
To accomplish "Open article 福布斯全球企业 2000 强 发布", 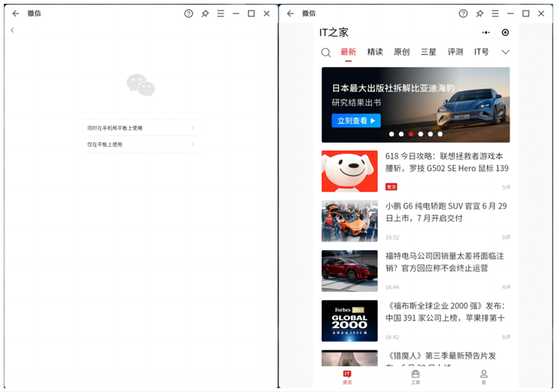I will 446,312.
